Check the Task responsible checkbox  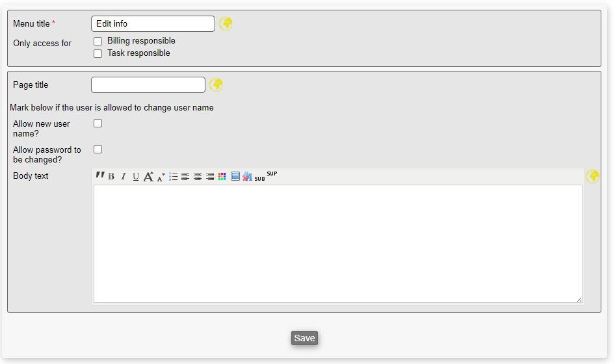coord(98,54)
